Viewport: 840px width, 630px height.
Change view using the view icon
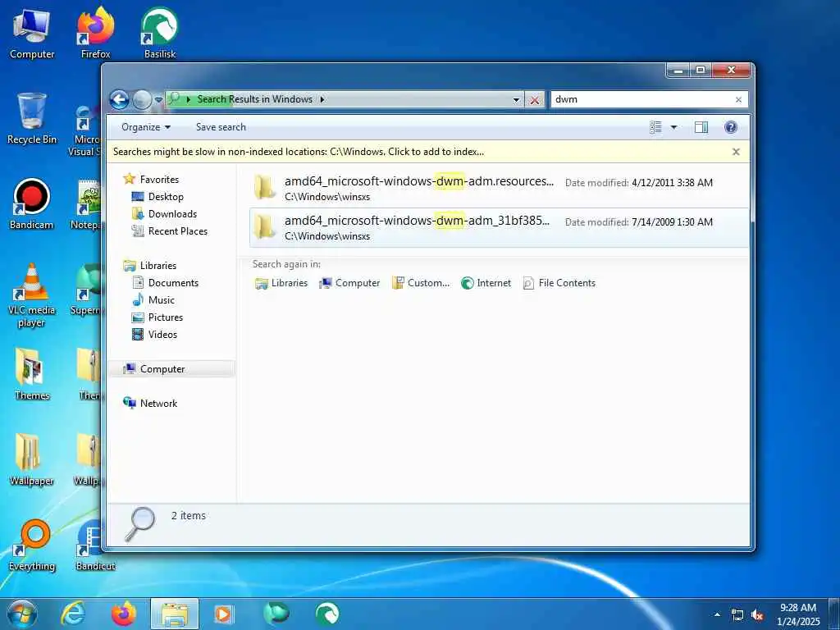point(655,127)
